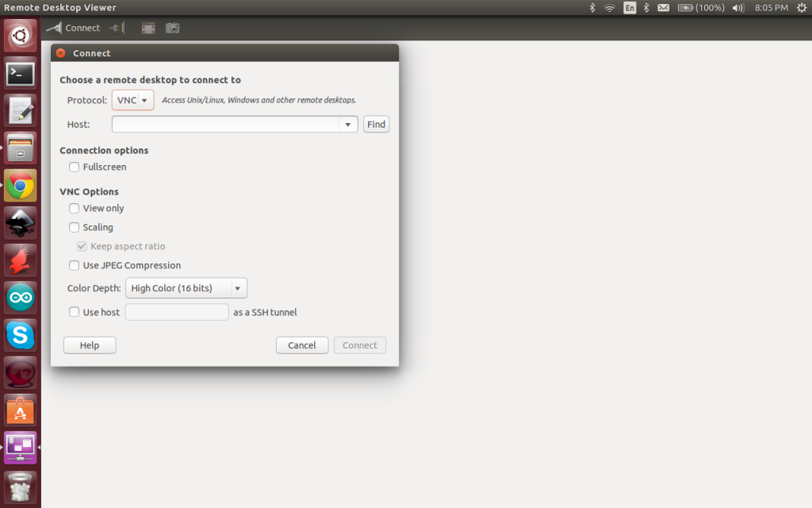Open the Terminal from the launcher
Screen dimensions: 812x508
(x=21, y=74)
